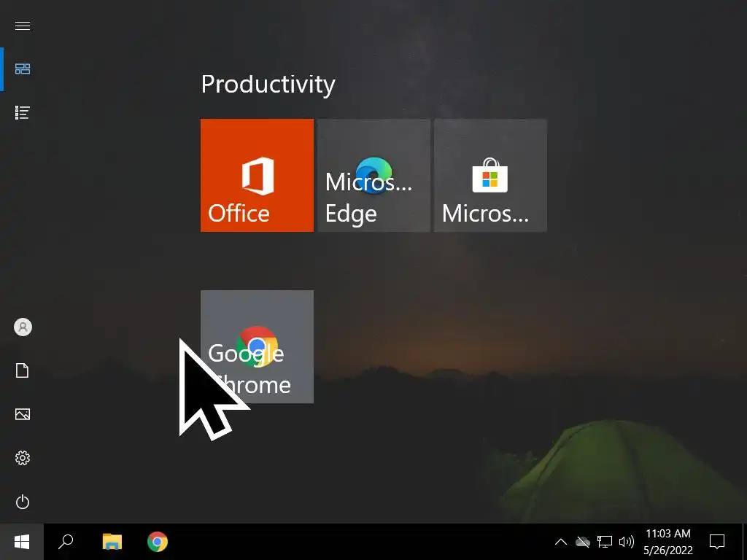Switch to the All apps list icon

pos(23,113)
